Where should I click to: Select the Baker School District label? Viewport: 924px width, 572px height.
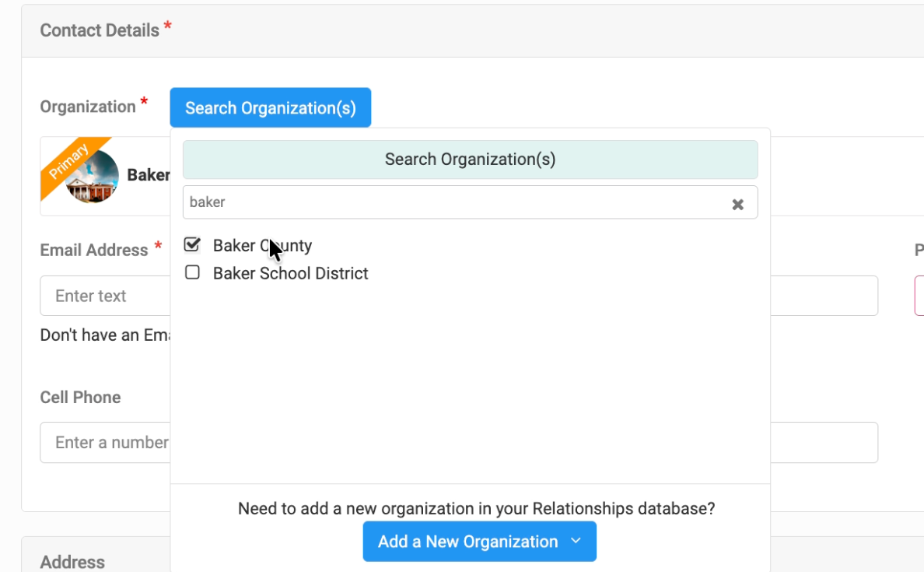click(x=290, y=274)
